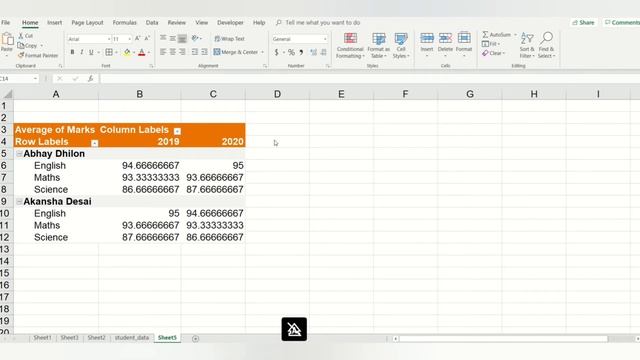This screenshot has width=640, height=360.
Task: Open Cell Styles gallery
Action: tap(401, 45)
